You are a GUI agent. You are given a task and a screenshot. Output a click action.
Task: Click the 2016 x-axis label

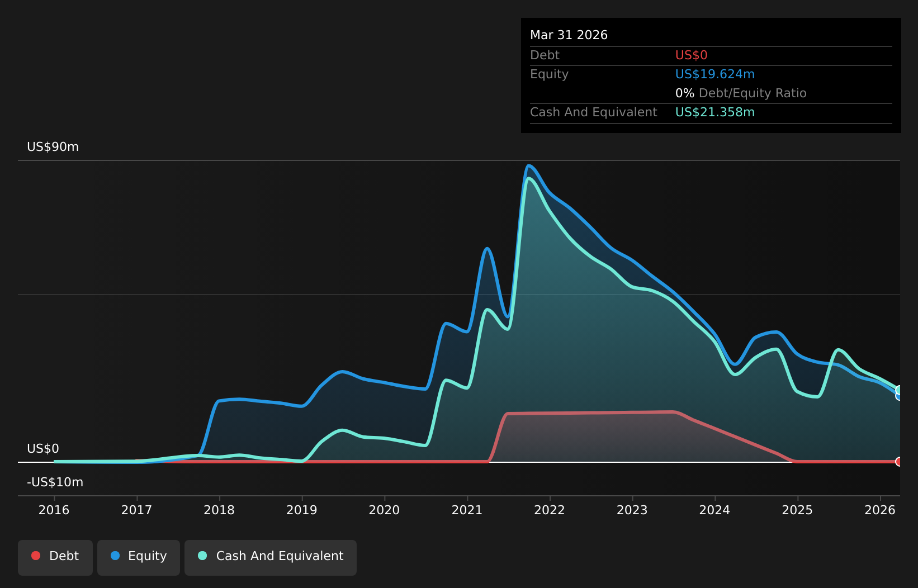point(54,510)
